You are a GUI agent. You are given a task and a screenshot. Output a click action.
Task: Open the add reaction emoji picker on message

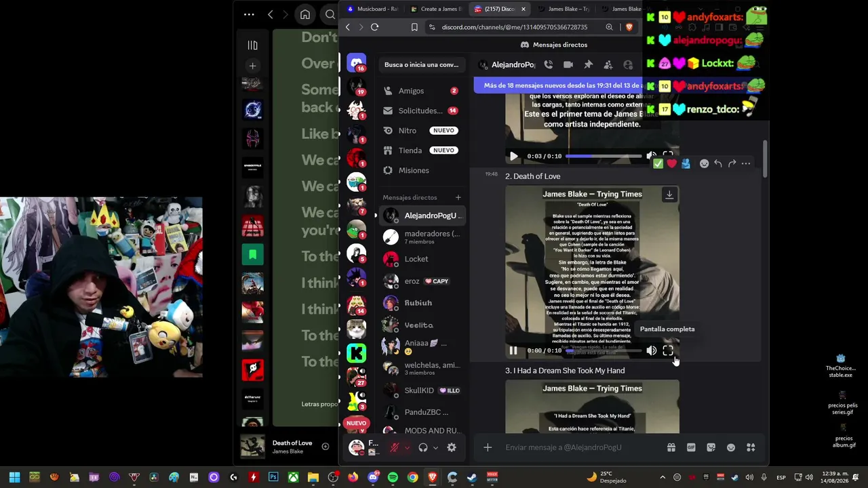click(704, 163)
